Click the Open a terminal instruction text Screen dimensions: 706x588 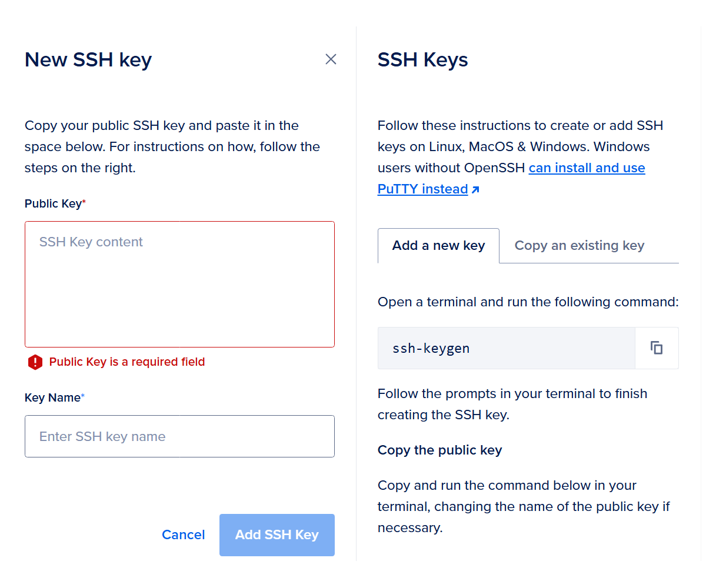click(528, 302)
